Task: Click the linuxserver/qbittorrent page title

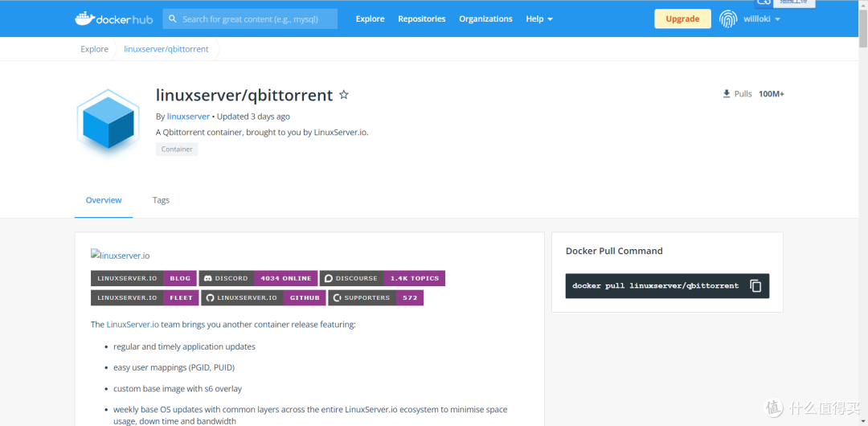Action: [244, 95]
